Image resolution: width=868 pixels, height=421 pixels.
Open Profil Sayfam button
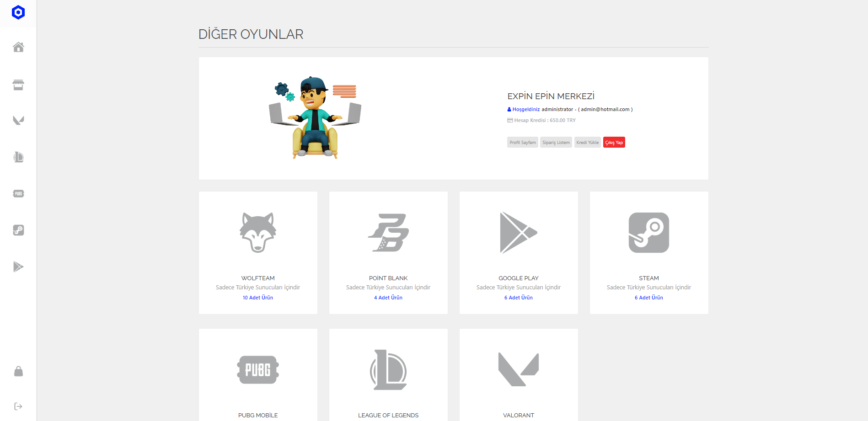[x=523, y=143]
